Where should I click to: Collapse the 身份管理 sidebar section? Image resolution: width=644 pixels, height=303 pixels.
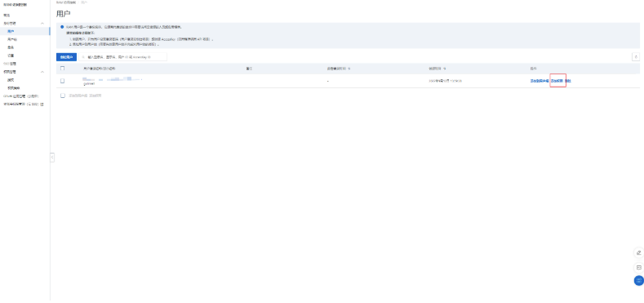(x=42, y=24)
